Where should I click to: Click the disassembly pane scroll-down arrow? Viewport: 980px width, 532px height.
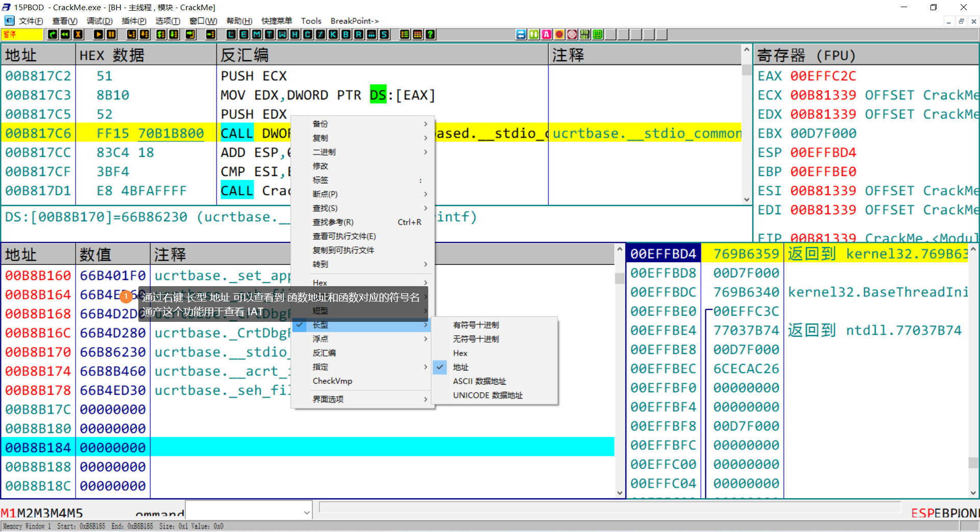click(x=747, y=199)
